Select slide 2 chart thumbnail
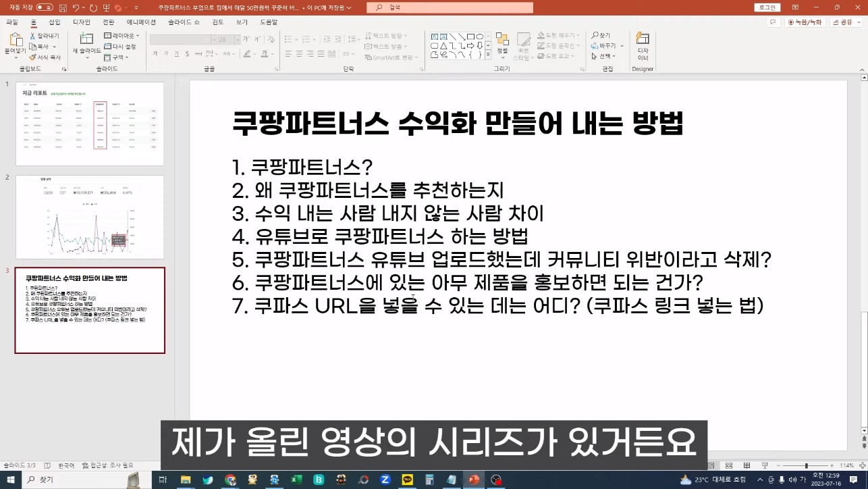Viewport: 868px width, 489px height. (x=90, y=217)
